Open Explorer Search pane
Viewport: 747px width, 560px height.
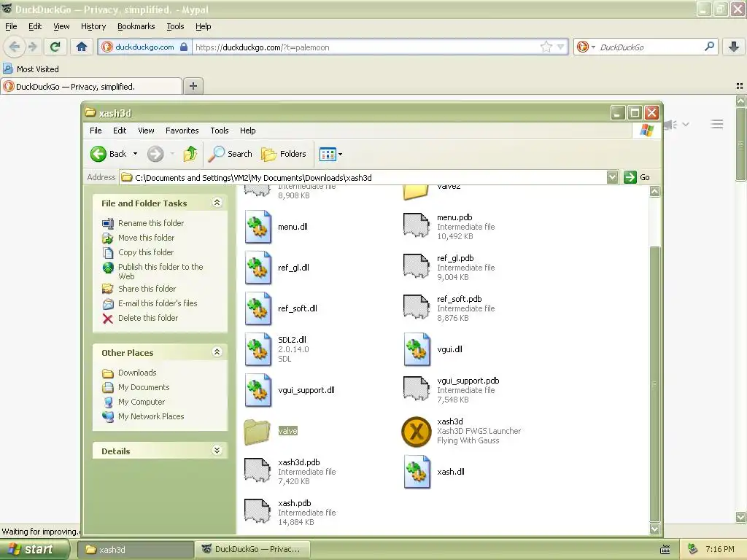click(x=231, y=154)
